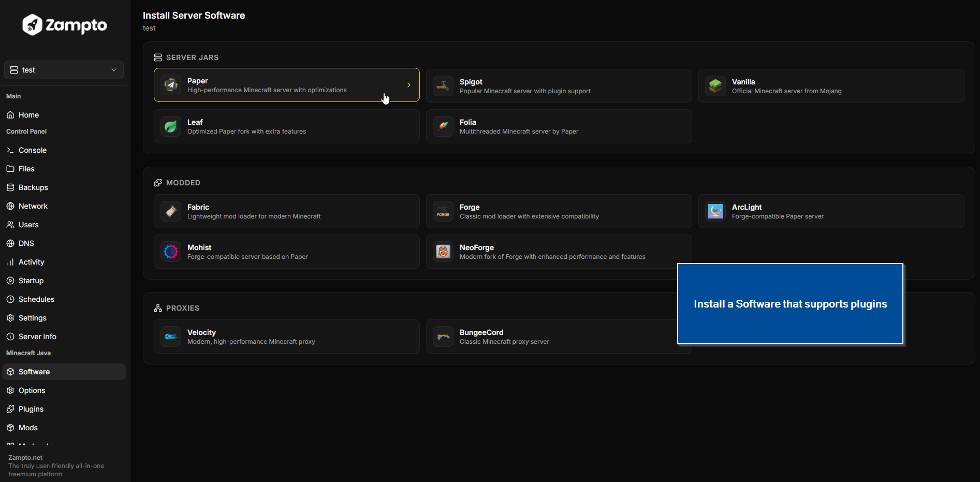This screenshot has width=980, height=482.
Task: Click the PROXIES section heading
Action: pos(183,308)
